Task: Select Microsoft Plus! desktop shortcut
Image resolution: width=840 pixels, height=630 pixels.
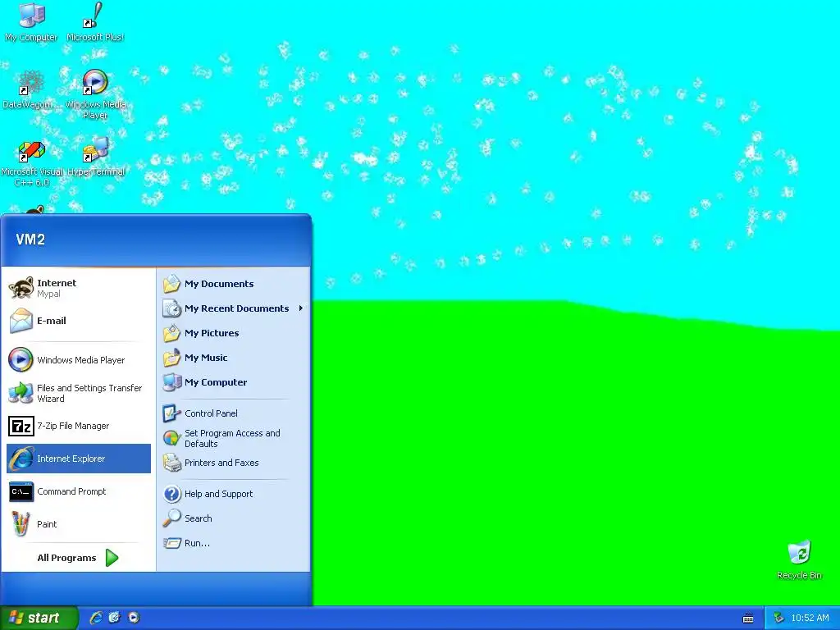Action: [x=95, y=22]
